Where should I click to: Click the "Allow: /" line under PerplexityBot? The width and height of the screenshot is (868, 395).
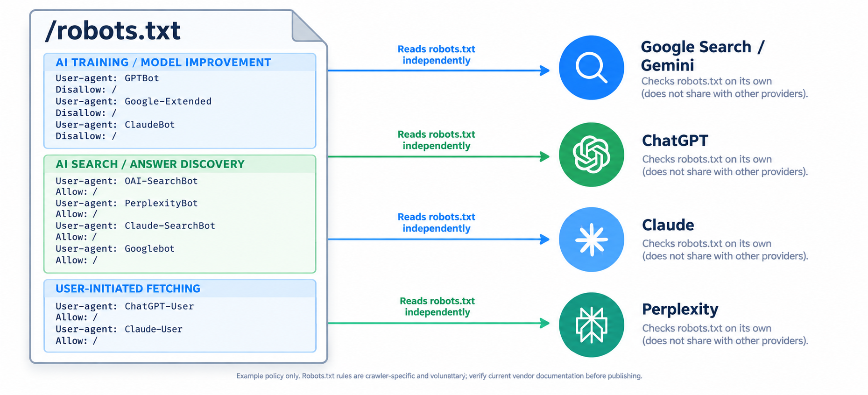tap(77, 214)
